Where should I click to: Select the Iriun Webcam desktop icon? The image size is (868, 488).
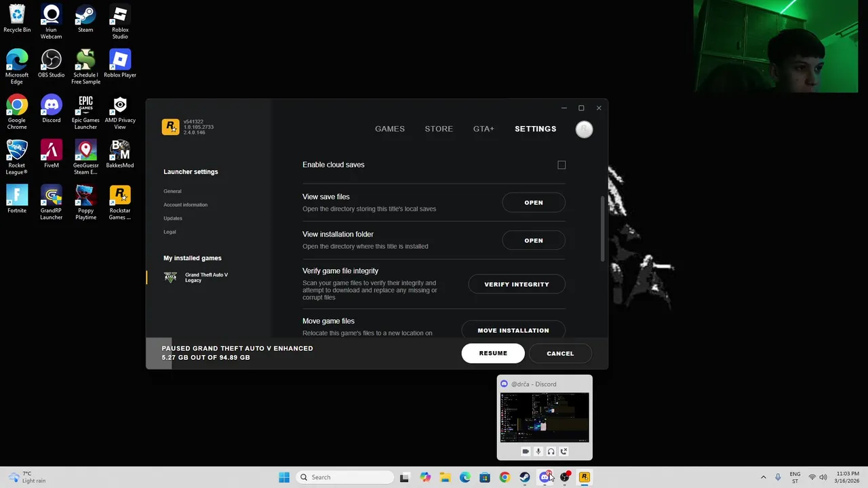coord(51,22)
